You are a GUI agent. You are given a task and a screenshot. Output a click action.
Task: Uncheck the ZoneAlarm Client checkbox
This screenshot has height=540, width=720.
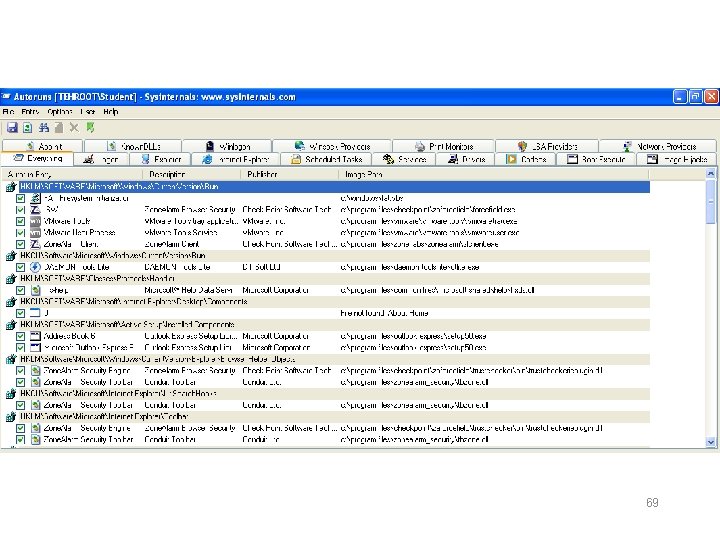click(x=20, y=244)
